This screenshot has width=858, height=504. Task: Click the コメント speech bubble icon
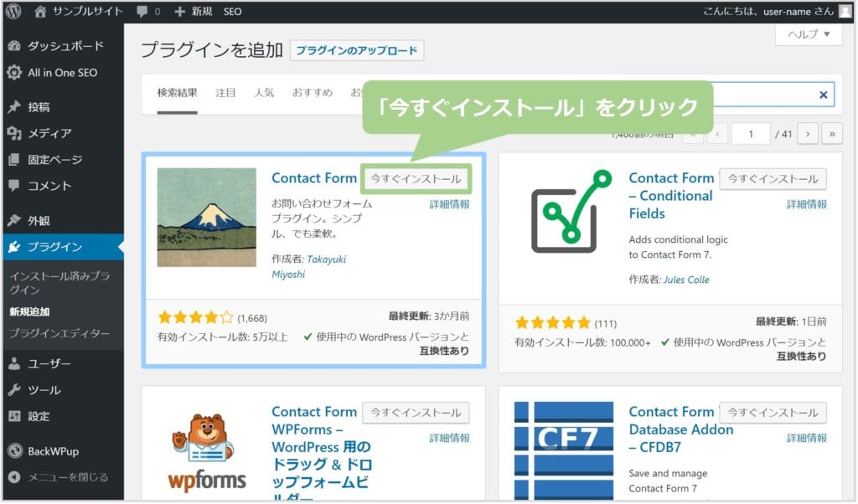(15, 186)
